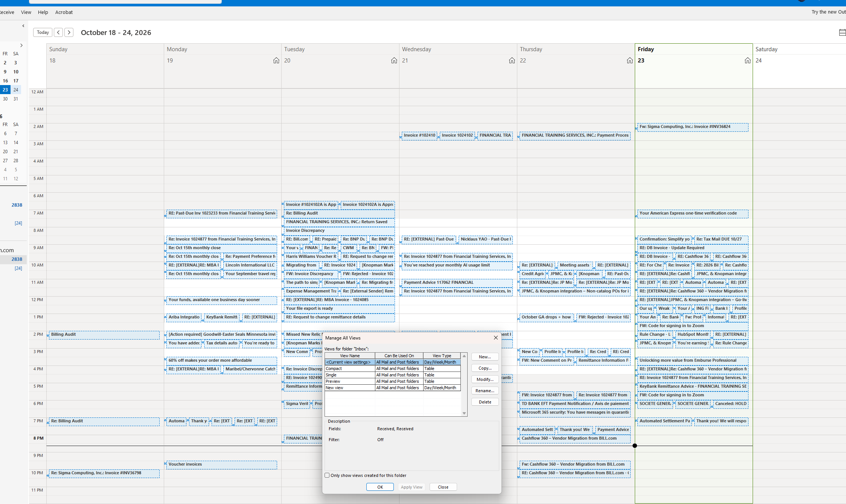
Task: Select the Current view settings row
Action: (x=393, y=362)
